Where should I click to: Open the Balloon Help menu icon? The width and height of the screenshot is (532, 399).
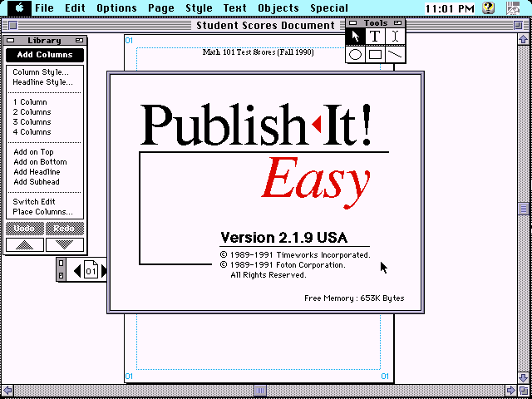(488, 7)
